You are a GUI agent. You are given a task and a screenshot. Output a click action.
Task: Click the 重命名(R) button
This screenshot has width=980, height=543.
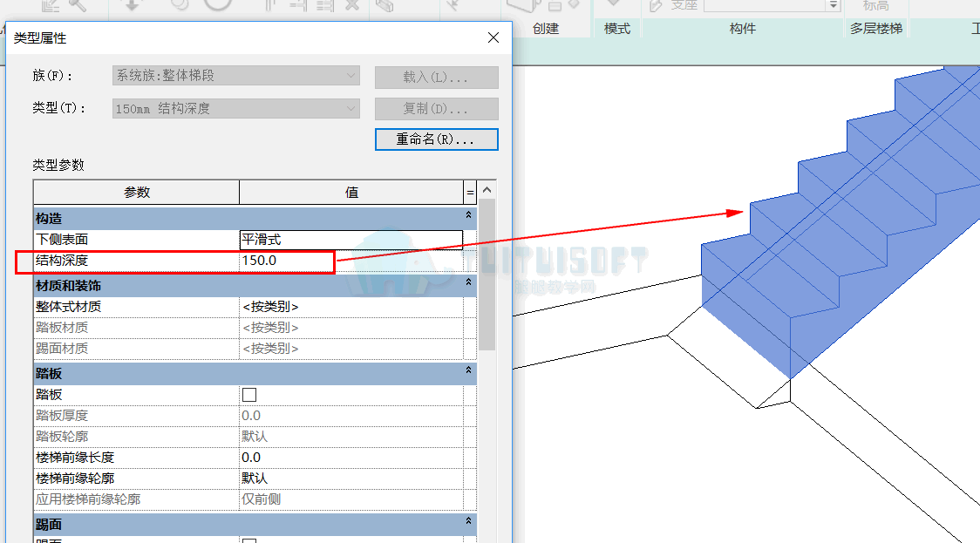[436, 139]
